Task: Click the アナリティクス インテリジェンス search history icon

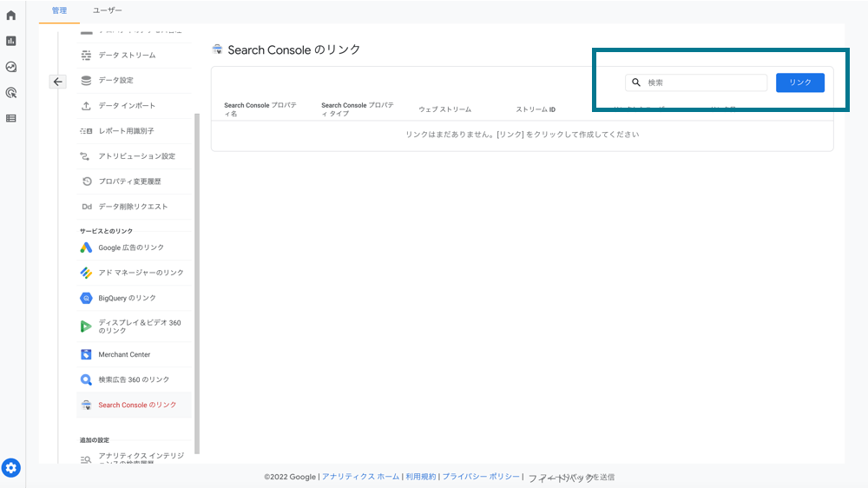Action: click(x=86, y=459)
